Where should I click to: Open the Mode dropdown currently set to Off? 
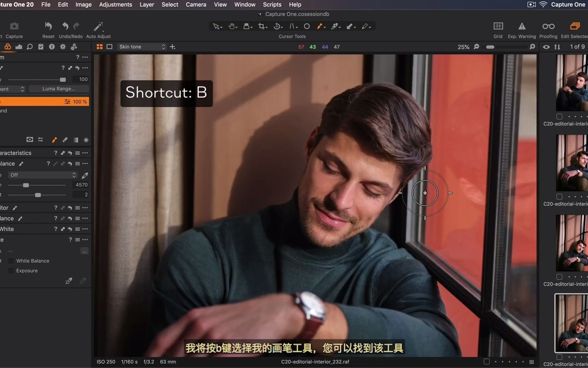coord(42,175)
